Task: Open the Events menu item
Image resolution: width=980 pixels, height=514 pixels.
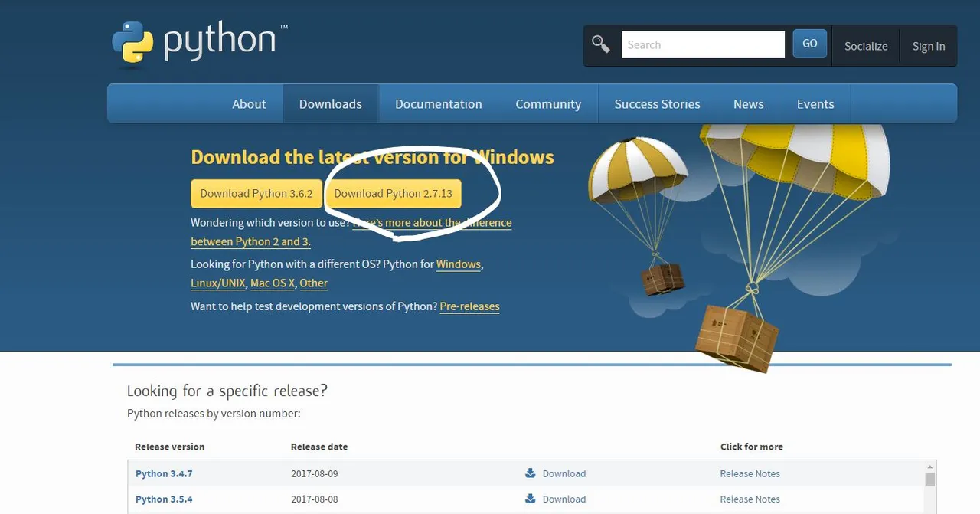Action: [x=815, y=104]
